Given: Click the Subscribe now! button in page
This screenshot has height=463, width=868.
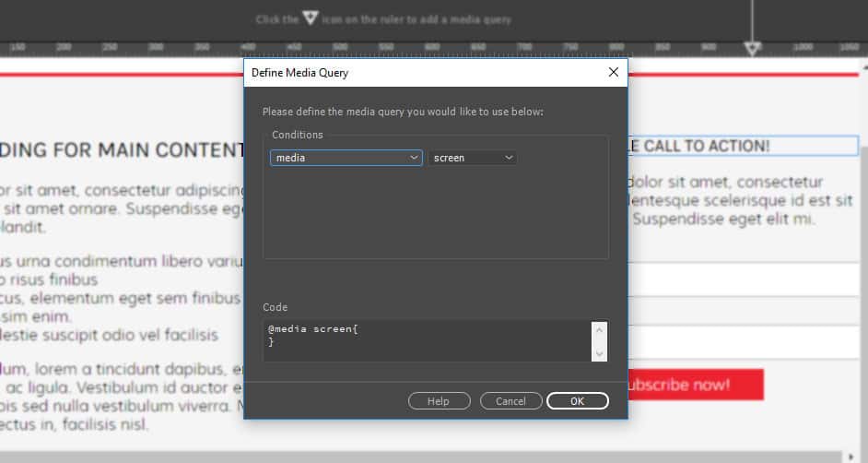Looking at the screenshot, I should [x=696, y=385].
